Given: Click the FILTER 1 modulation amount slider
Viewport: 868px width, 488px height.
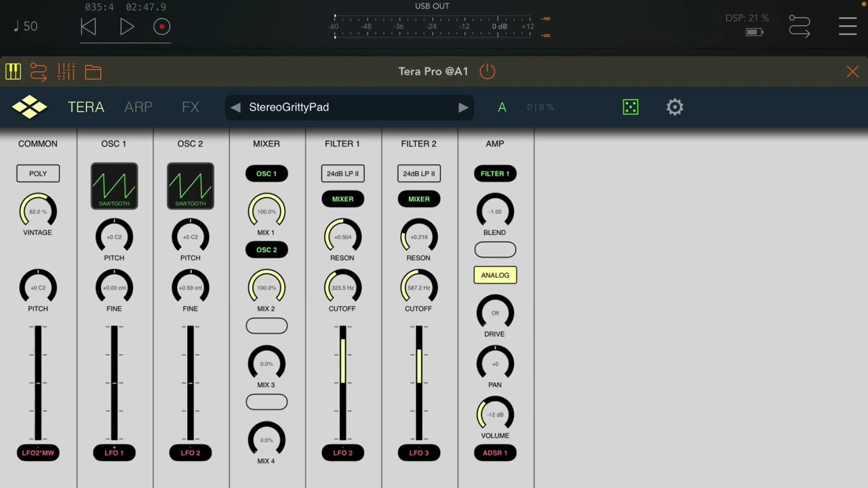Looking at the screenshot, I should click(x=343, y=383).
